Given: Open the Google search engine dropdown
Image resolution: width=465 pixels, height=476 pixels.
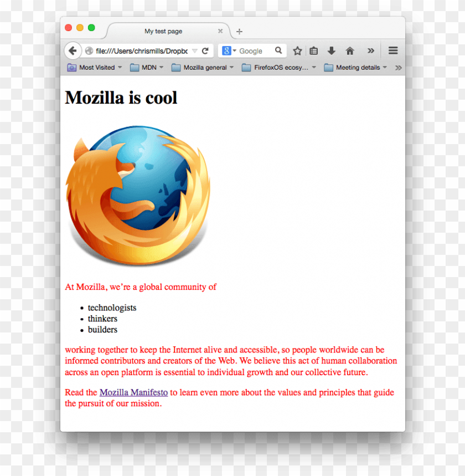Looking at the screenshot, I should tap(229, 50).
